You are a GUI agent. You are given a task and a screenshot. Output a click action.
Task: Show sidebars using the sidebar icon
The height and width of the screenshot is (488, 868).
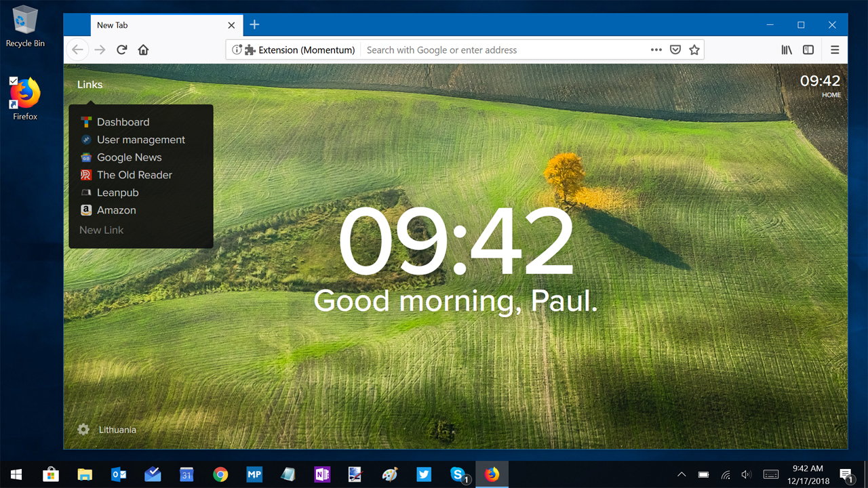pos(808,49)
